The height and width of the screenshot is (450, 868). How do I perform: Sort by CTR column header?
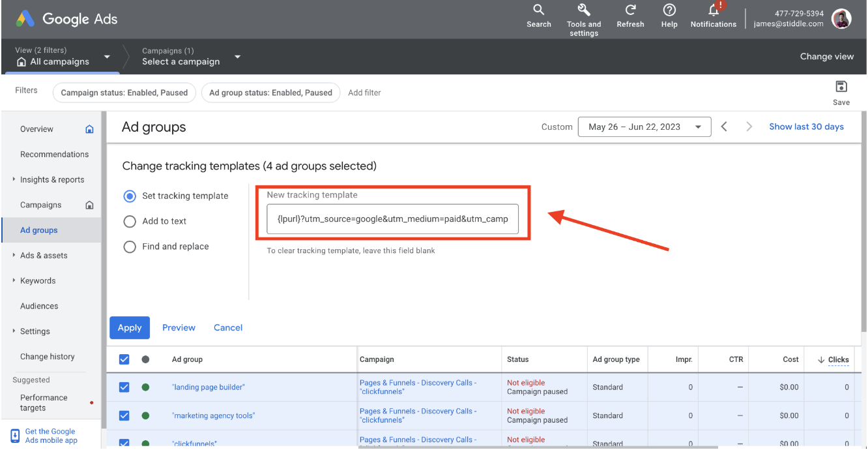pyautogui.click(x=736, y=359)
